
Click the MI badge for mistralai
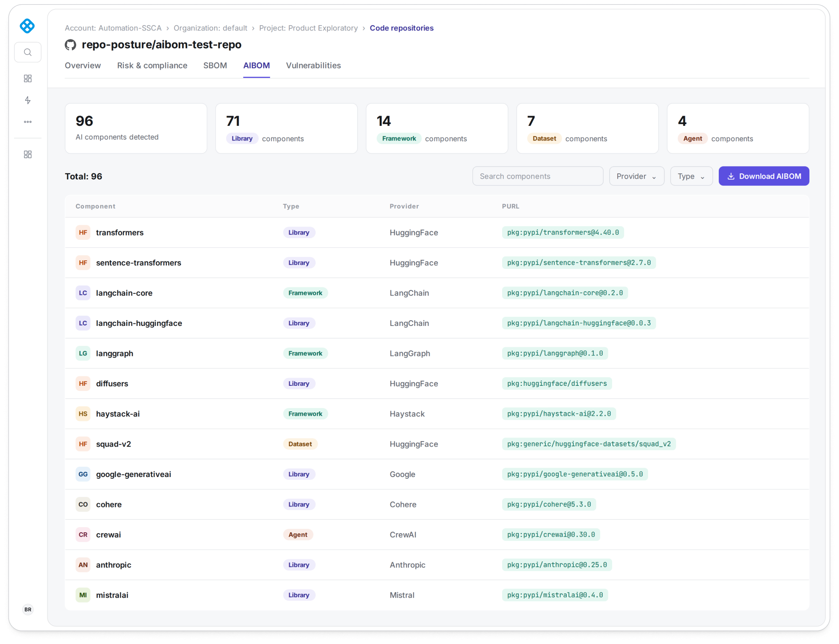tap(83, 595)
